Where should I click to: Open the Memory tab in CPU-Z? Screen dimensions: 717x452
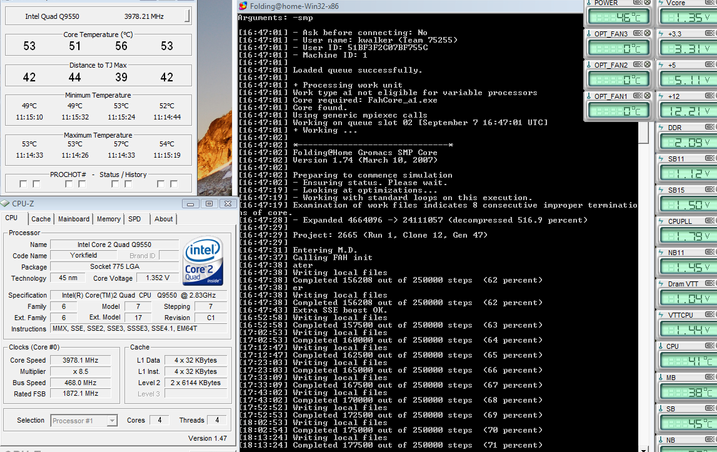coord(108,219)
